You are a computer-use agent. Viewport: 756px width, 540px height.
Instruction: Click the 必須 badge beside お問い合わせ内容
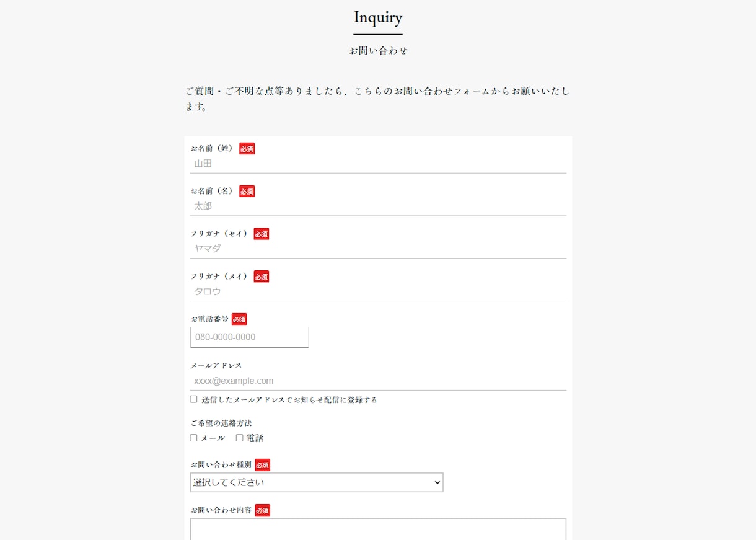263,510
